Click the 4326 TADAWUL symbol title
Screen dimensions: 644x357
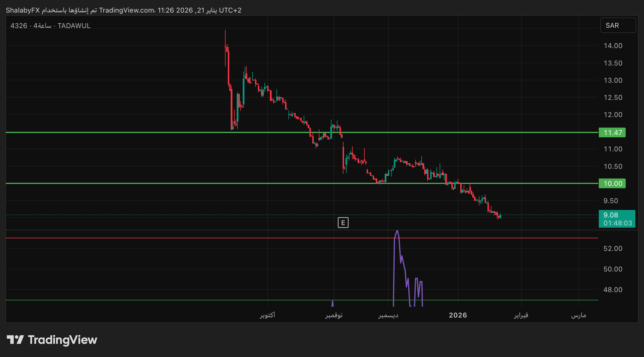pyautogui.click(x=50, y=26)
